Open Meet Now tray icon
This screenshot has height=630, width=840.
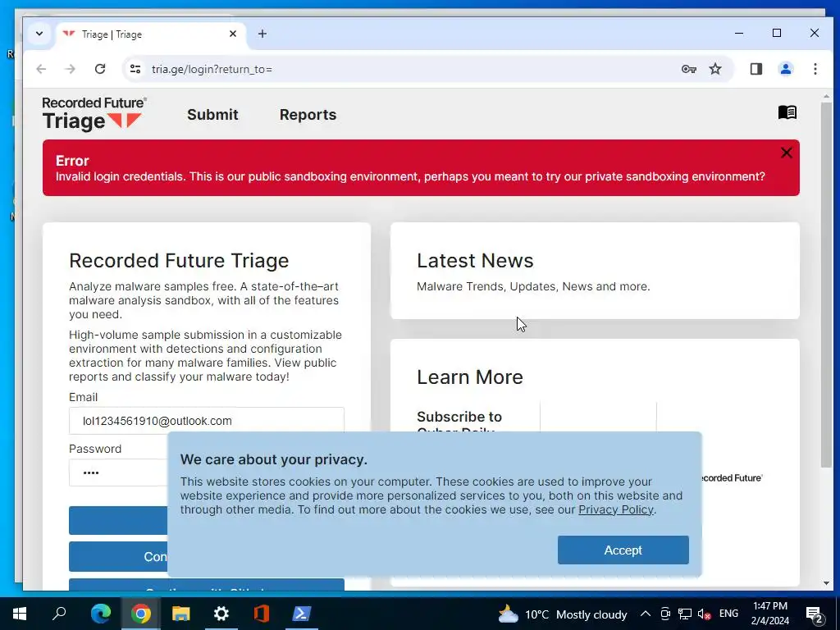(x=664, y=614)
